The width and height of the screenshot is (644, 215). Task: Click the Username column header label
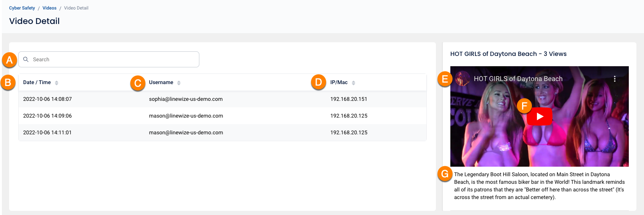(x=161, y=83)
